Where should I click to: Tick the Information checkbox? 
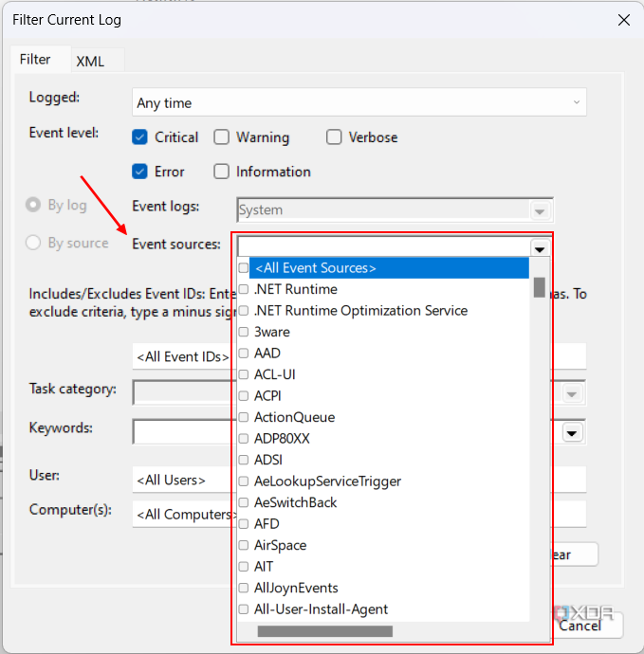click(222, 172)
